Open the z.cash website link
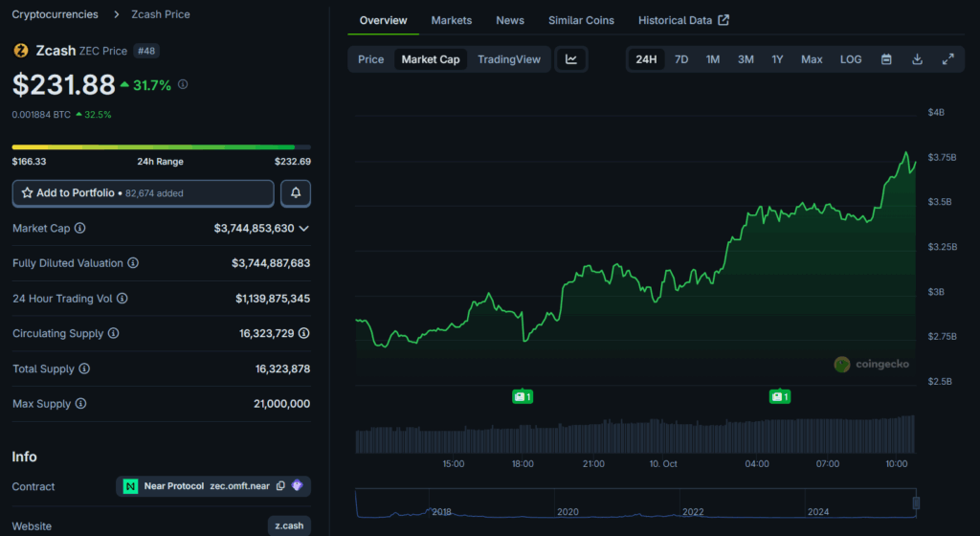 pos(289,525)
